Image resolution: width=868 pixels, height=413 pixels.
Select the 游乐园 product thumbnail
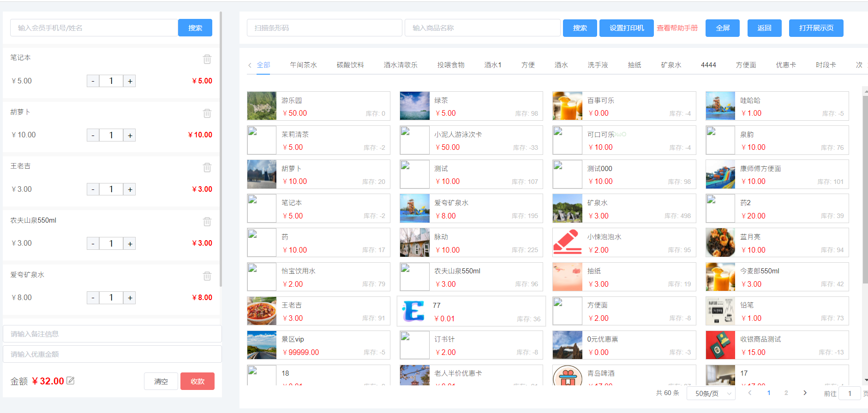point(262,106)
